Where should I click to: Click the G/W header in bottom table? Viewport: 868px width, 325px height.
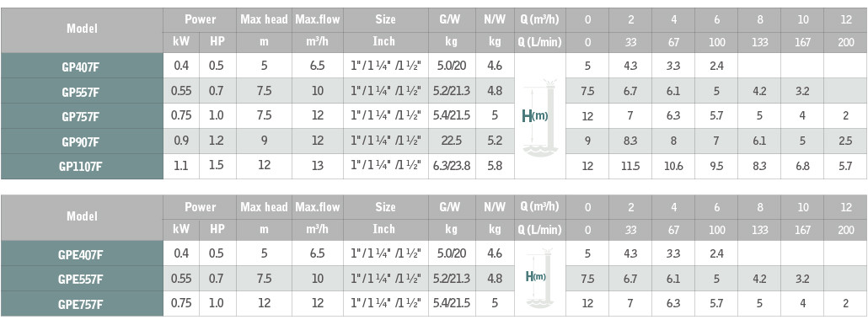449,207
